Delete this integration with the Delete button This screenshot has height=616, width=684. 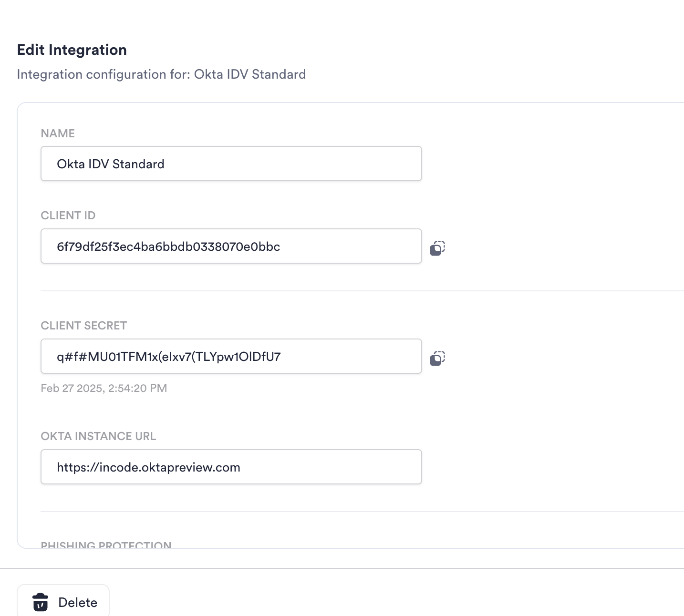click(x=63, y=600)
